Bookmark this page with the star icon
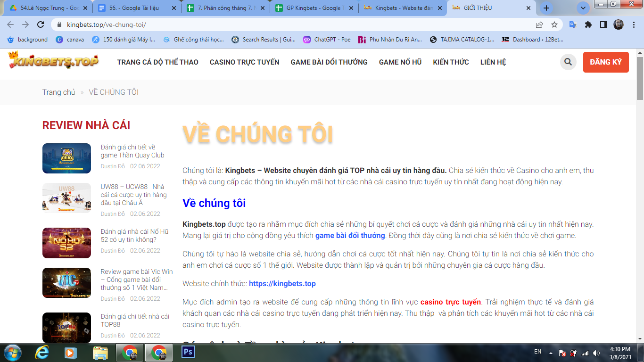 (x=554, y=25)
